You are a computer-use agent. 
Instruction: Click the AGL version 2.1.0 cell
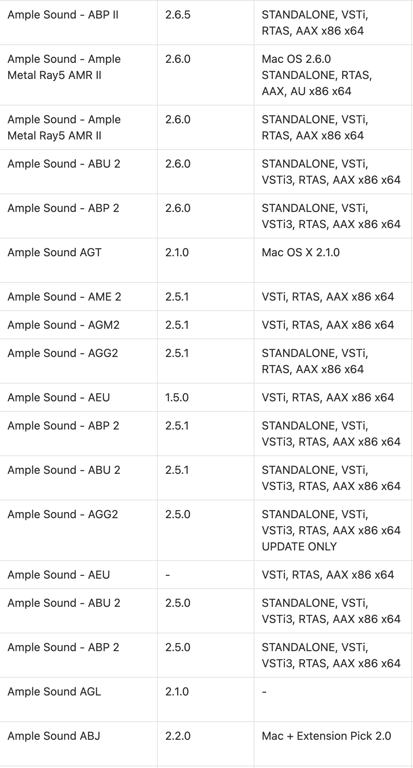pyautogui.click(x=206, y=699)
